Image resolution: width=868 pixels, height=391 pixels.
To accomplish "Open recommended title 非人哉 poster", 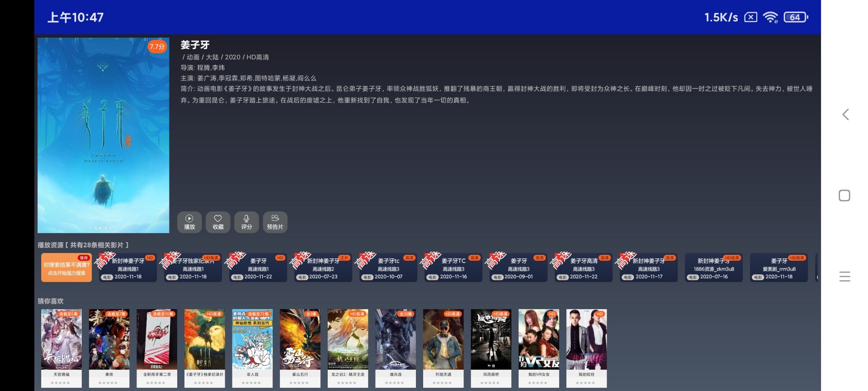I will [252, 339].
